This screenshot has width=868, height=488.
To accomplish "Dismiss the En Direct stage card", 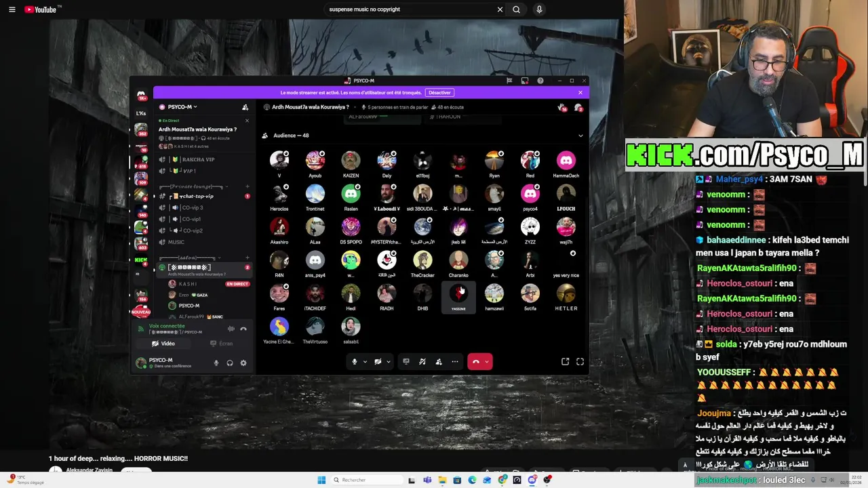I will pyautogui.click(x=247, y=121).
